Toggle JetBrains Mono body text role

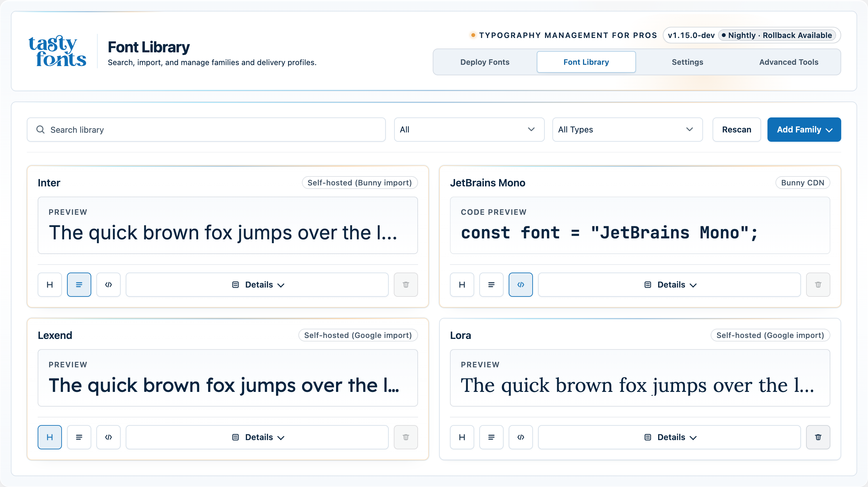pyautogui.click(x=491, y=284)
